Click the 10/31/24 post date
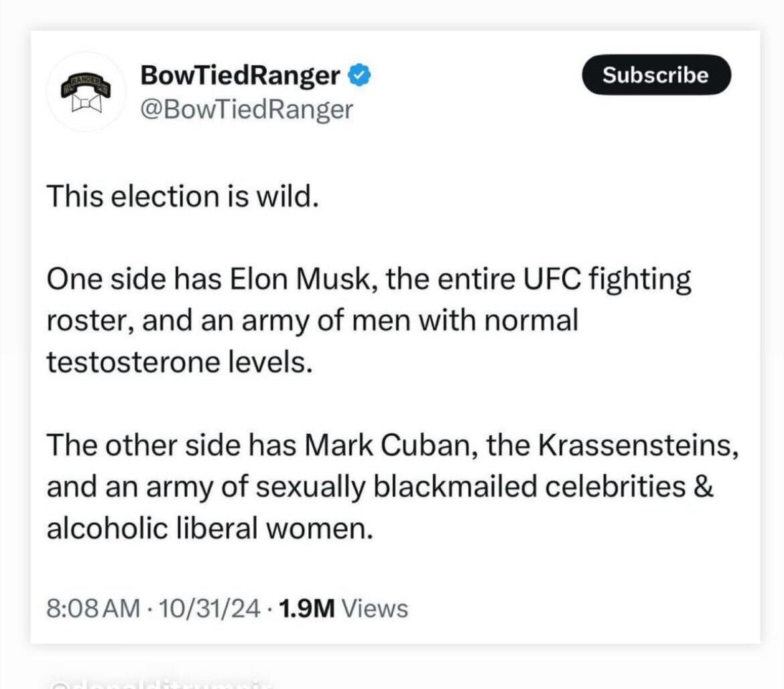The width and height of the screenshot is (784, 689). pos(209,609)
